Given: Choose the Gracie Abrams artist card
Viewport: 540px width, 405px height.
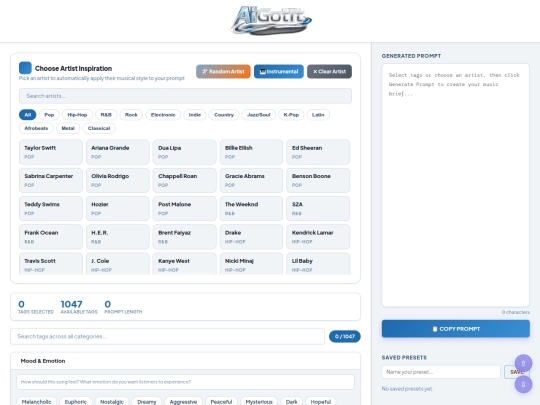Looking at the screenshot, I should pyautogui.click(x=251, y=180).
